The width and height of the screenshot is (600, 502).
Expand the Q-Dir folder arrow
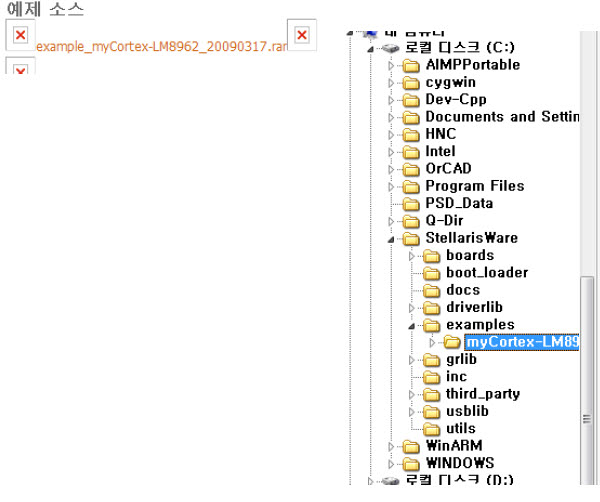[391, 222]
